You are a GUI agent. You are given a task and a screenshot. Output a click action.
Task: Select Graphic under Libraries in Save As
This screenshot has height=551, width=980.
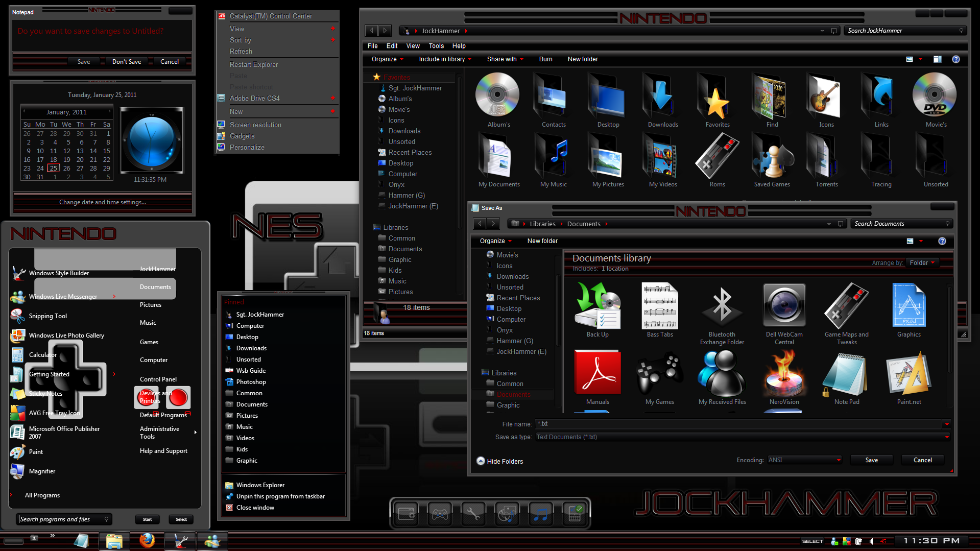coord(508,405)
